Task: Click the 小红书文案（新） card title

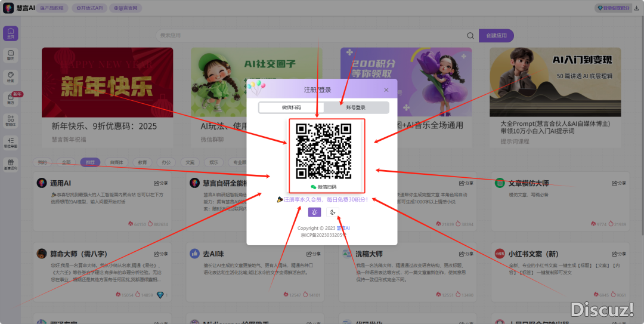Action: click(534, 254)
